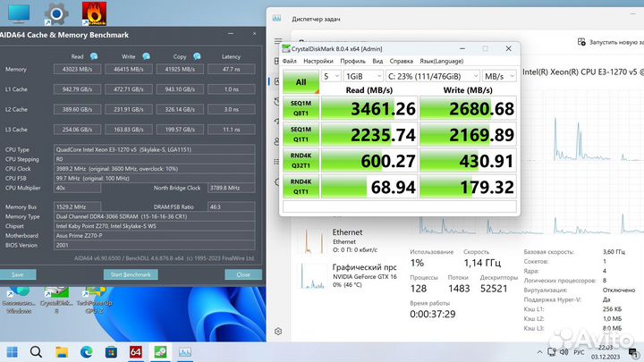Select Графический процессор GPU entry
Image resolution: width=644 pixels, height=362 pixels.
pyautogui.click(x=345, y=276)
